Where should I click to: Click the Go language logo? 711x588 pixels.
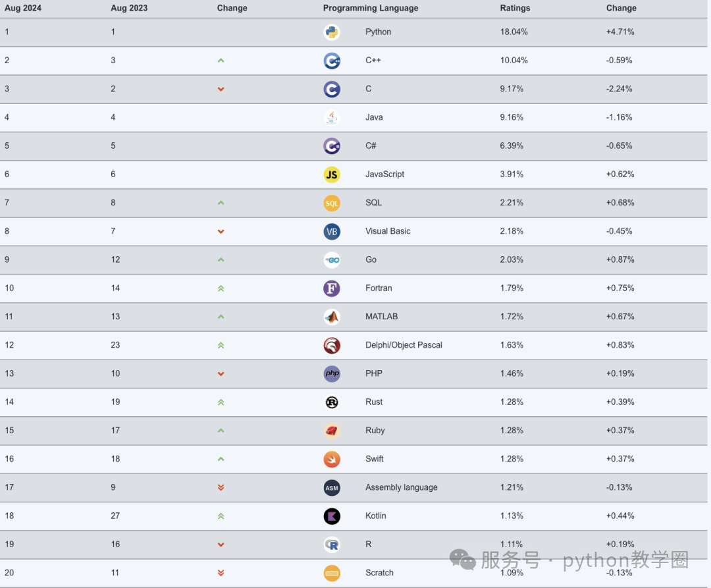click(332, 260)
